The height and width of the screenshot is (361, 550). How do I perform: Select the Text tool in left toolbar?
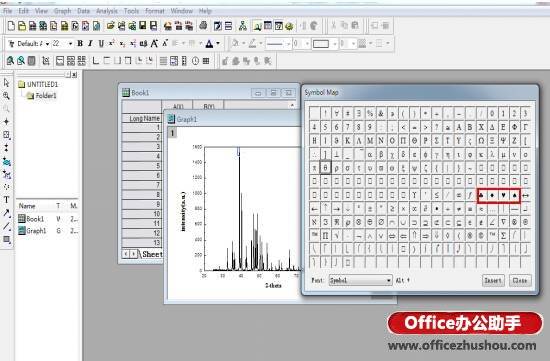(x=6, y=200)
